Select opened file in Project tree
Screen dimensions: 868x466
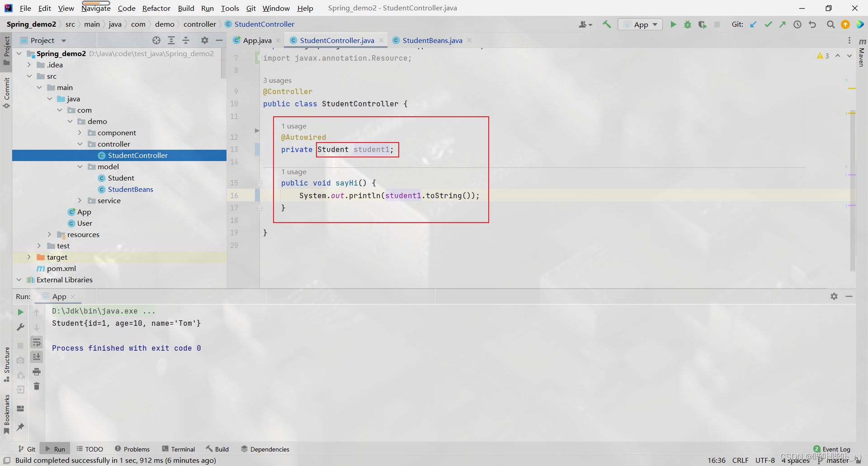click(x=156, y=40)
